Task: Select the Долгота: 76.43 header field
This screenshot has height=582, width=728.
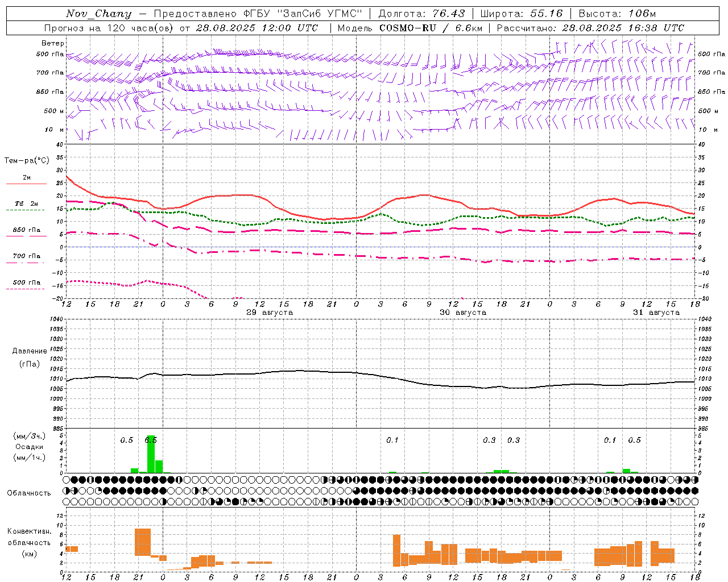Action: coord(421,14)
